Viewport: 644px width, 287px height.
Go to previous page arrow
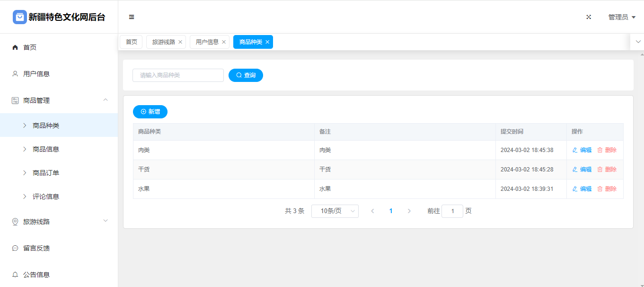[x=372, y=211]
